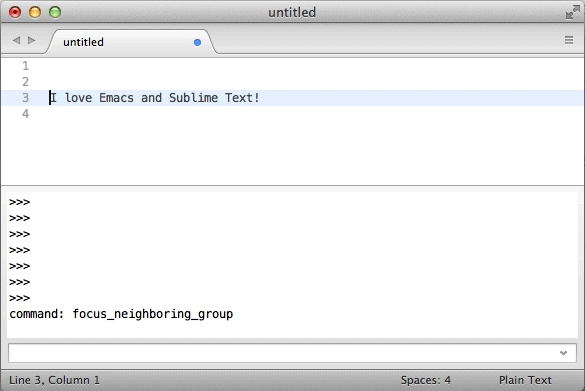Click line number 1 in the gutter
Screen dimensions: 585x391
[25, 66]
